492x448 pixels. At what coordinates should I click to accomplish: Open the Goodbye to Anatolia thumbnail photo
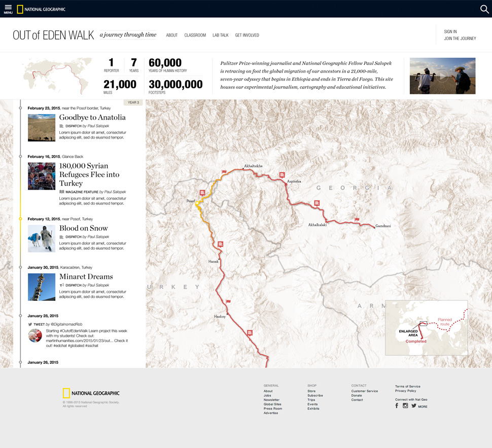click(42, 128)
